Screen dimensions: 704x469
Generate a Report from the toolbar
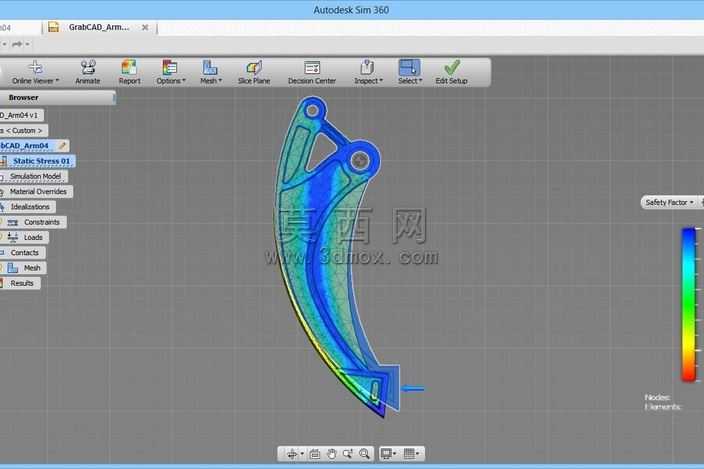[x=129, y=72]
